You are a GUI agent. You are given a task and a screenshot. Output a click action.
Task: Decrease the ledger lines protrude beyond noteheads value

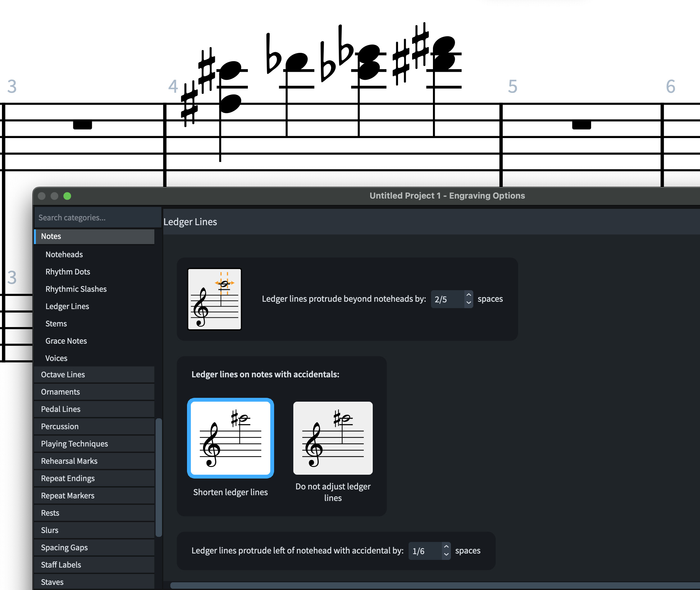[469, 303]
